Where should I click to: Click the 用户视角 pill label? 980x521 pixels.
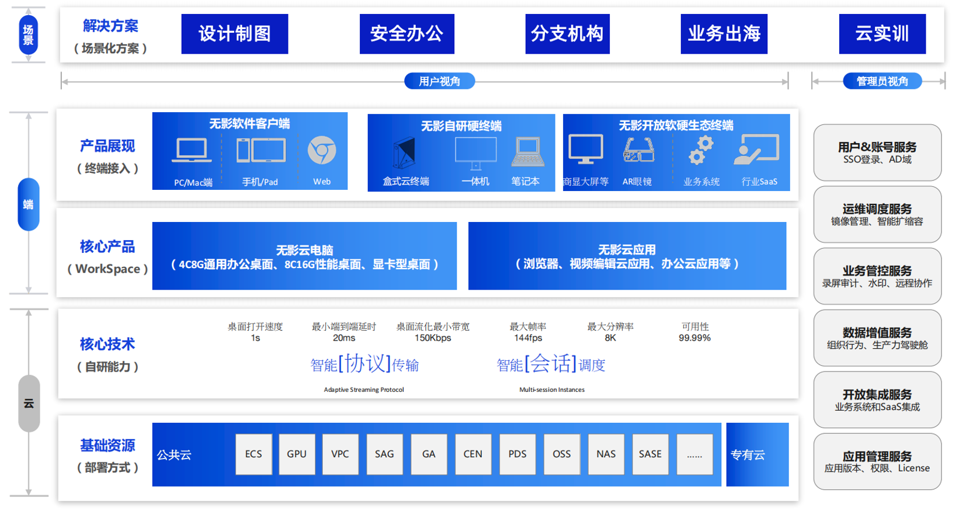439,81
